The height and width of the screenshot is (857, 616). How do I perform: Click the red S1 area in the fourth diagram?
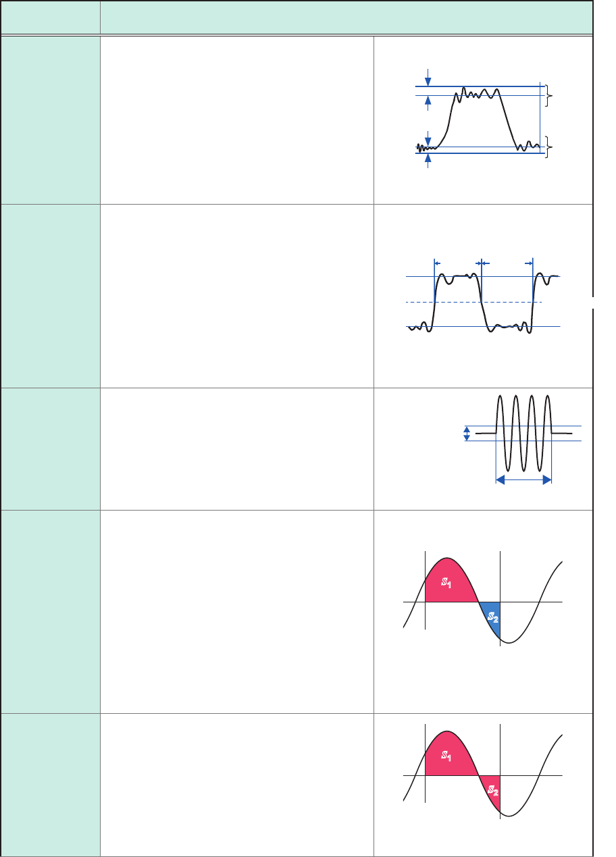coord(448,582)
